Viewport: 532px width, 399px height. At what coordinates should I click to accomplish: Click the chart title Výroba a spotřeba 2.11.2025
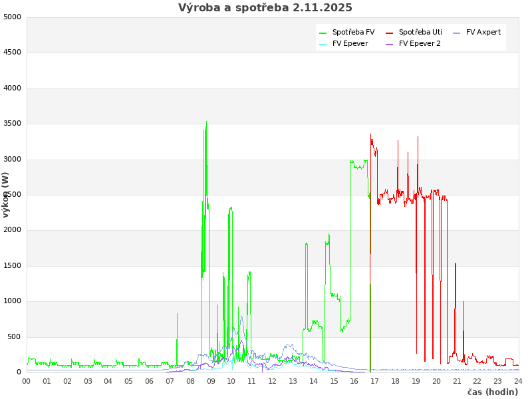pyautogui.click(x=265, y=8)
